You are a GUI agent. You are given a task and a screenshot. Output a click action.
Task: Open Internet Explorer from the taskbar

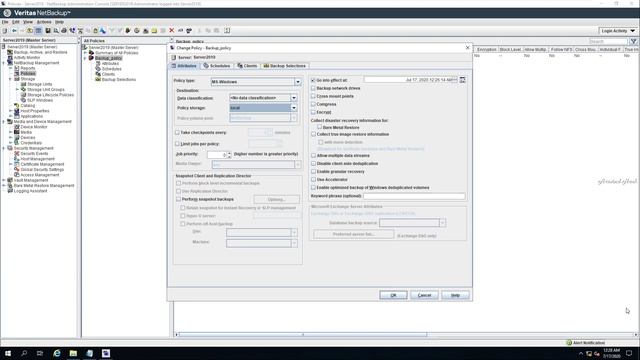(x=57, y=353)
